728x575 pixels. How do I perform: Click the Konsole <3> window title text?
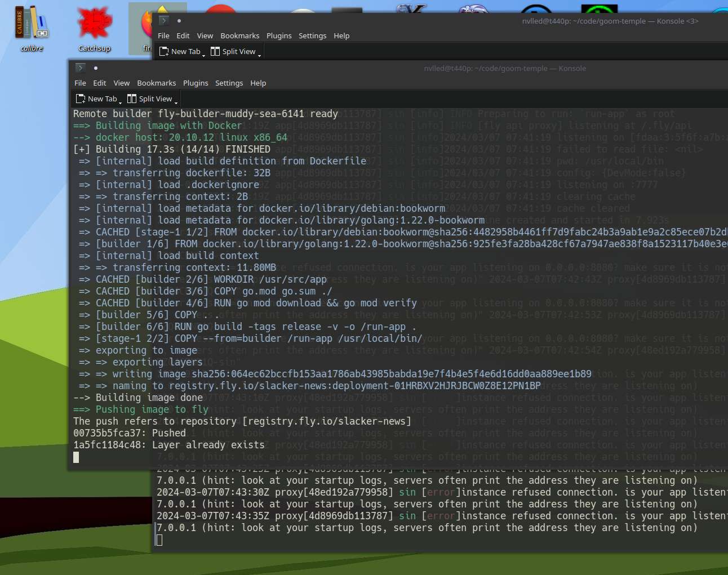[610, 21]
